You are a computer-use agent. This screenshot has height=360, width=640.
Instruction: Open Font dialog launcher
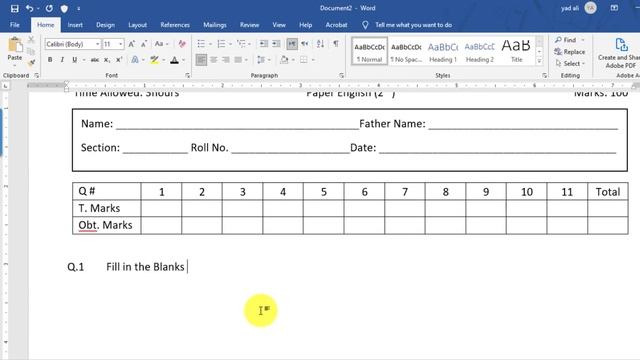click(188, 76)
